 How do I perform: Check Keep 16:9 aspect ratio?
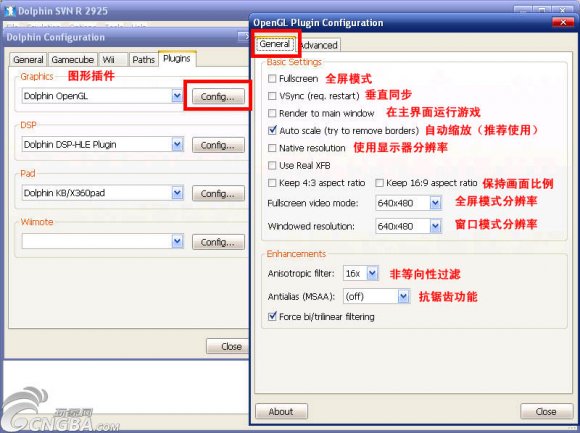[x=379, y=183]
